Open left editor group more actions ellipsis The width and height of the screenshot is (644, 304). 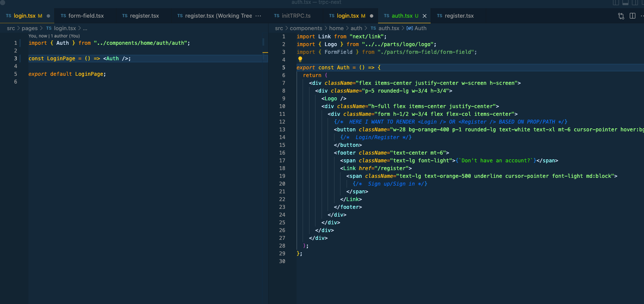259,16
